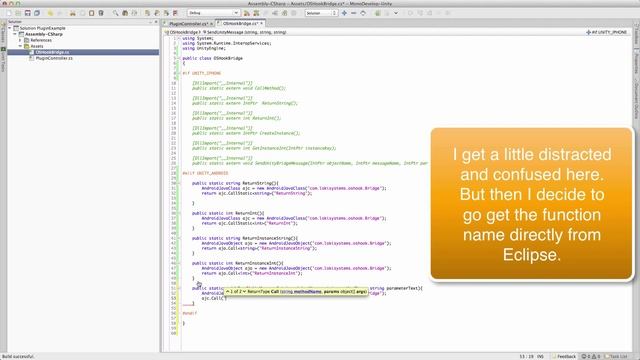Click the Build toolbar icon
Screen dimensions: 640x360
pos(247,13)
